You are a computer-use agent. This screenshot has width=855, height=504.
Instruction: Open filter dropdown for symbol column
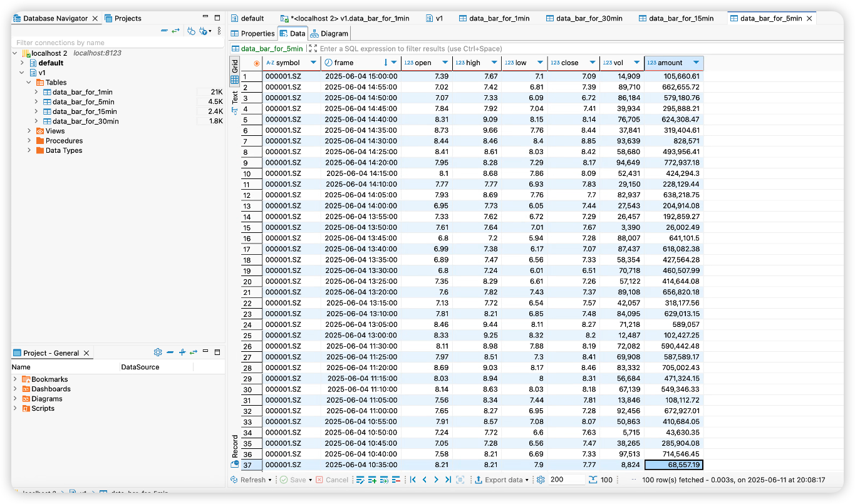coord(313,63)
